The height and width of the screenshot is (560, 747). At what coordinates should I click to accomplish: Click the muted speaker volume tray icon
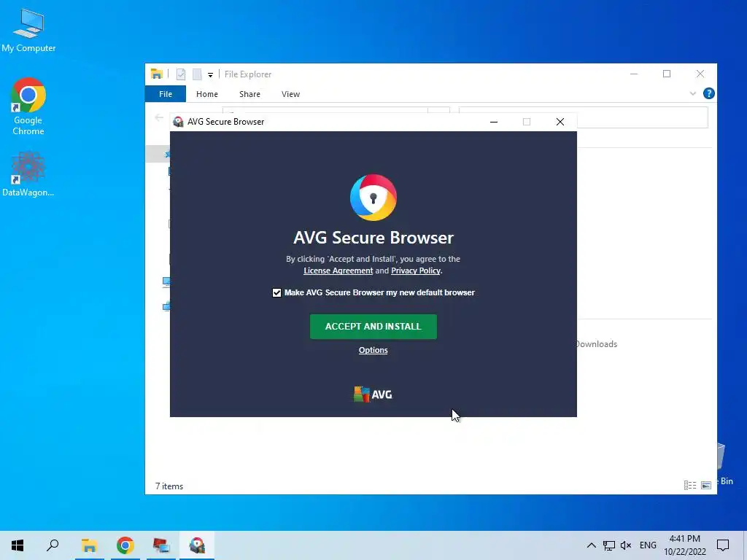[x=625, y=545]
